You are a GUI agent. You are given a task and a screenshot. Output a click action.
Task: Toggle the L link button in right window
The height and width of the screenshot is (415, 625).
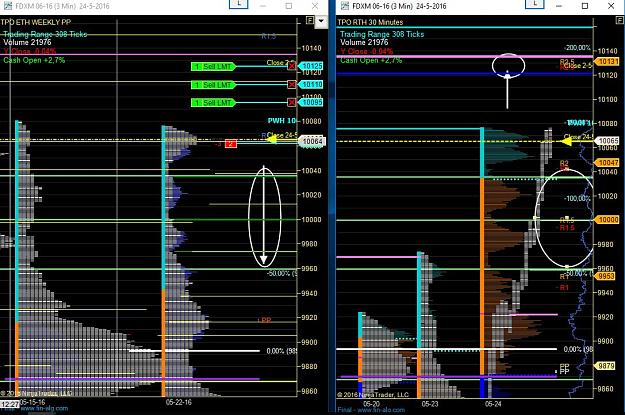[x=535, y=4]
